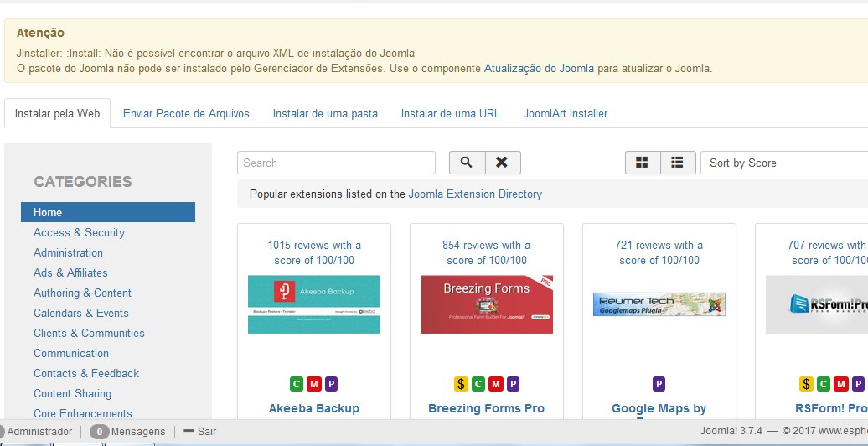Image resolution: width=868 pixels, height=446 pixels.
Task: Open the Joomla Extension Directory link
Action: point(475,194)
